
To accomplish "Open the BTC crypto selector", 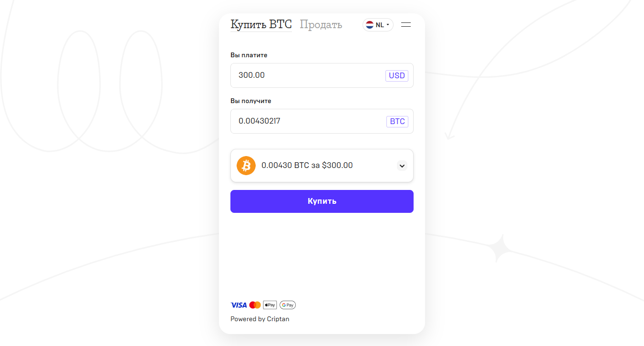I will pos(397,121).
